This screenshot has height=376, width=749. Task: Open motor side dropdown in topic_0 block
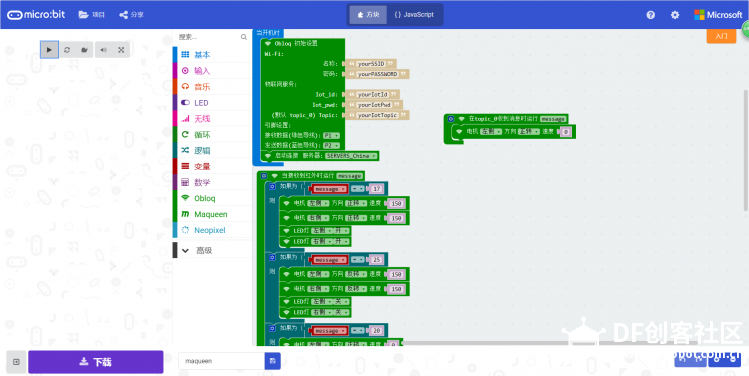(491, 131)
